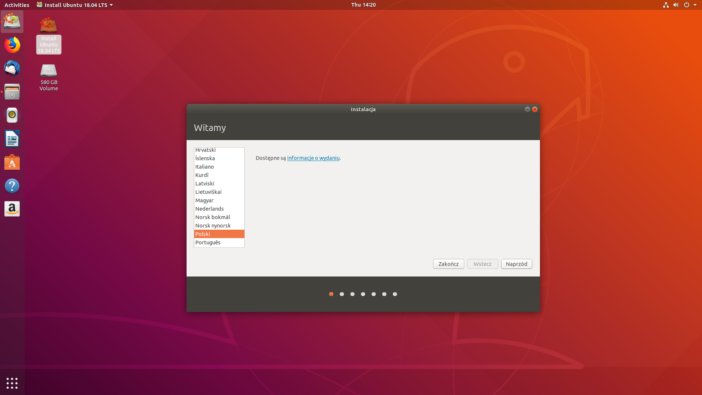Open Ubuntu Software from the dock
702x395 pixels.
point(12,163)
